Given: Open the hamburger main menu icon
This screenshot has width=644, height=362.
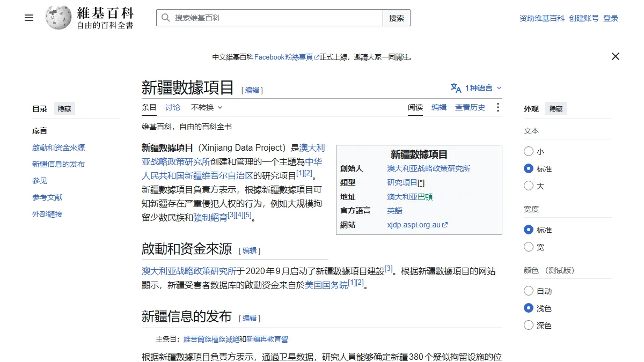Looking at the screenshot, I should coord(29,18).
